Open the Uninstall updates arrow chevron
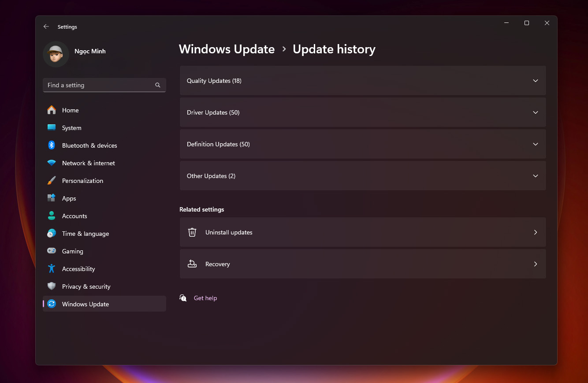Image resolution: width=588 pixels, height=383 pixels. point(536,232)
